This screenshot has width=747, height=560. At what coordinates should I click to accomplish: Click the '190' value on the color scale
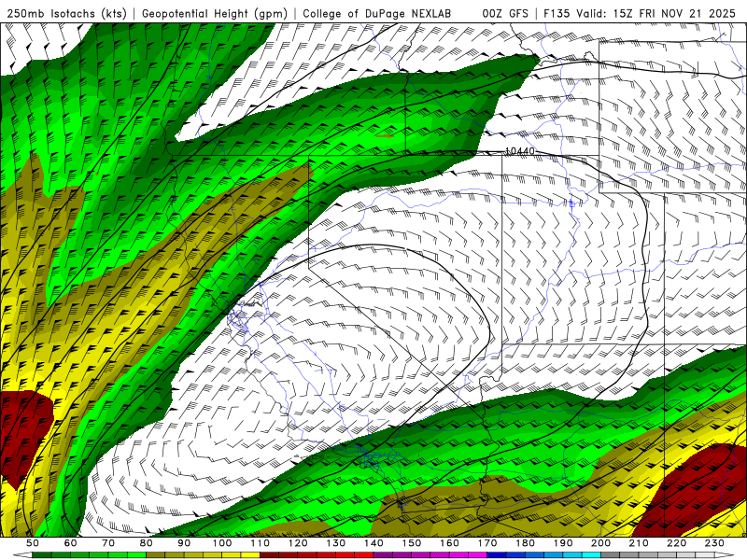[x=563, y=543]
